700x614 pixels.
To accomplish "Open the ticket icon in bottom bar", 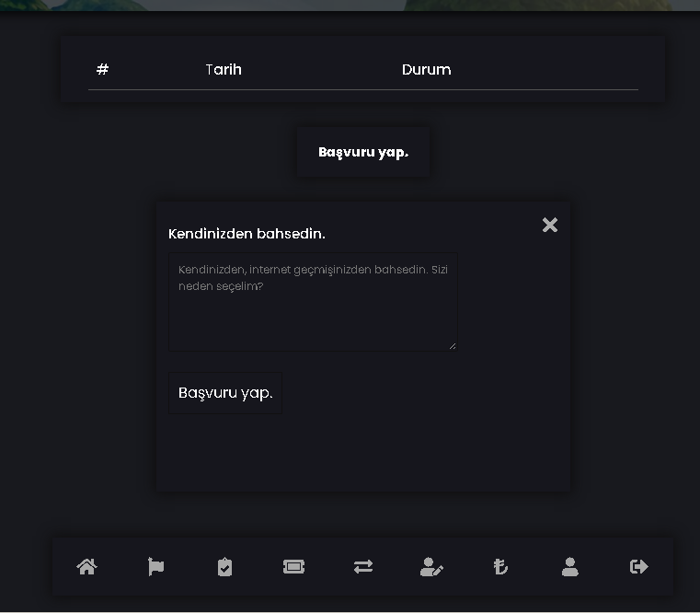I will click(293, 567).
